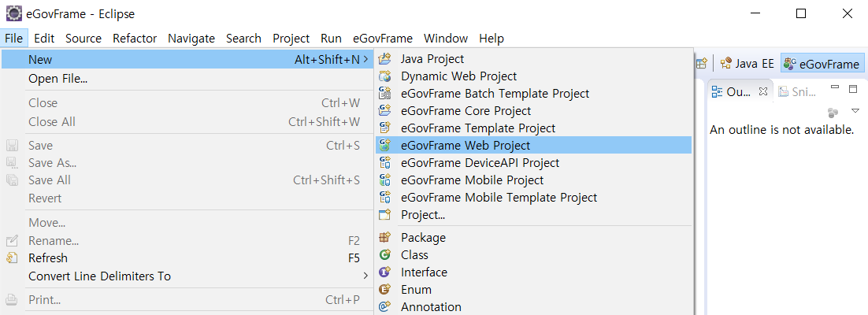The image size is (868, 315).
Task: Click the eGovFrame Mobile Template Project icon
Action: point(384,197)
